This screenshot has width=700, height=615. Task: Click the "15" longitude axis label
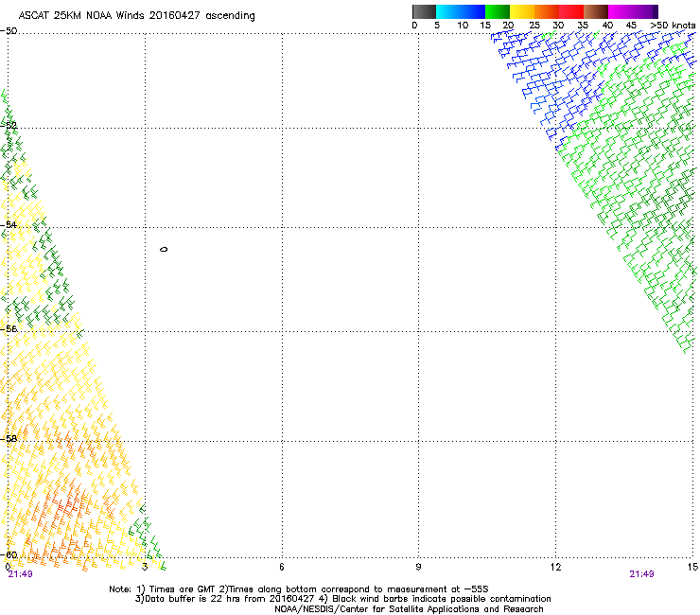pos(692,567)
